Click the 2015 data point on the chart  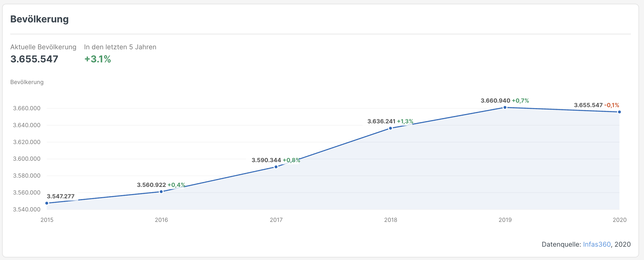pyautogui.click(x=47, y=203)
